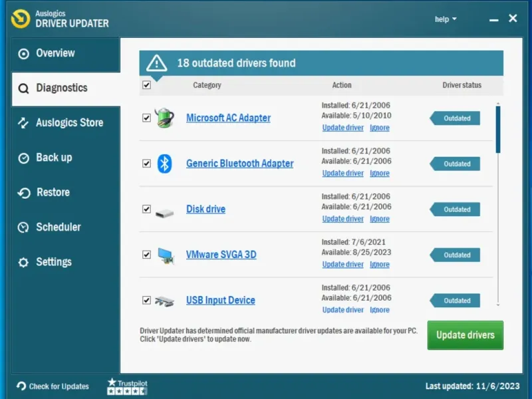Screen dimensions: 532x399
Task: Click the Trustpilot star rating badge
Action: pyautogui.click(x=127, y=387)
